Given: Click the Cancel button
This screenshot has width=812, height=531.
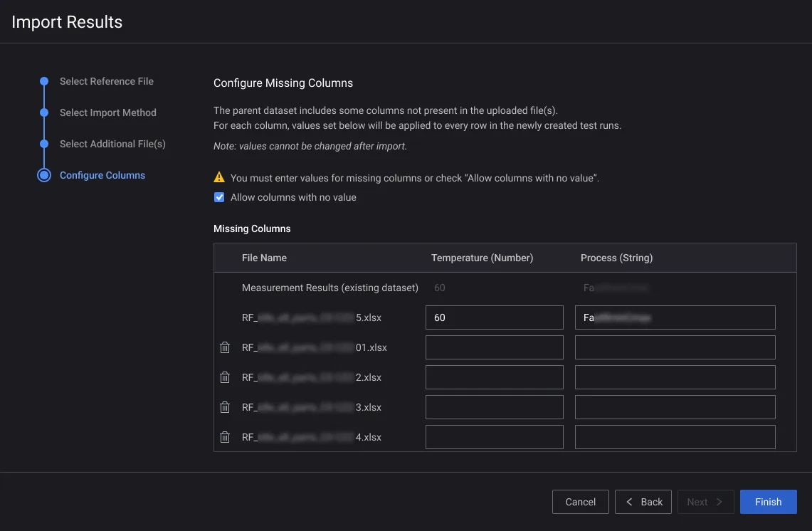Looking at the screenshot, I should point(580,502).
